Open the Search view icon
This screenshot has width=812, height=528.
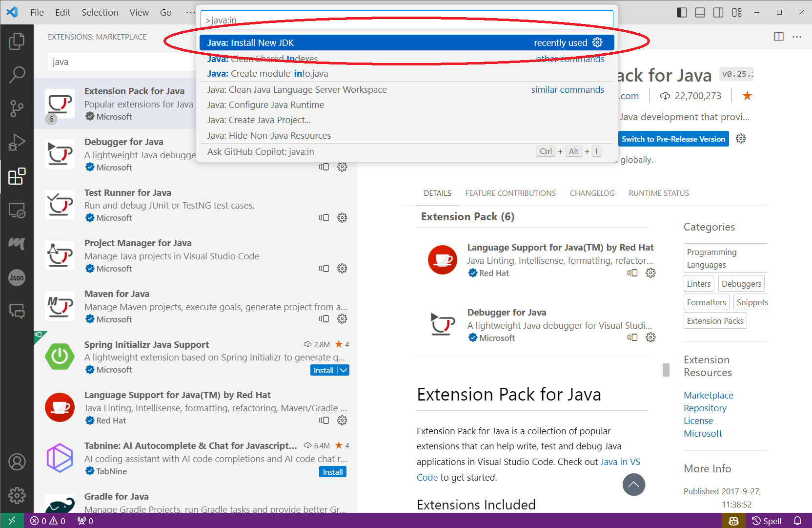pos(17,75)
